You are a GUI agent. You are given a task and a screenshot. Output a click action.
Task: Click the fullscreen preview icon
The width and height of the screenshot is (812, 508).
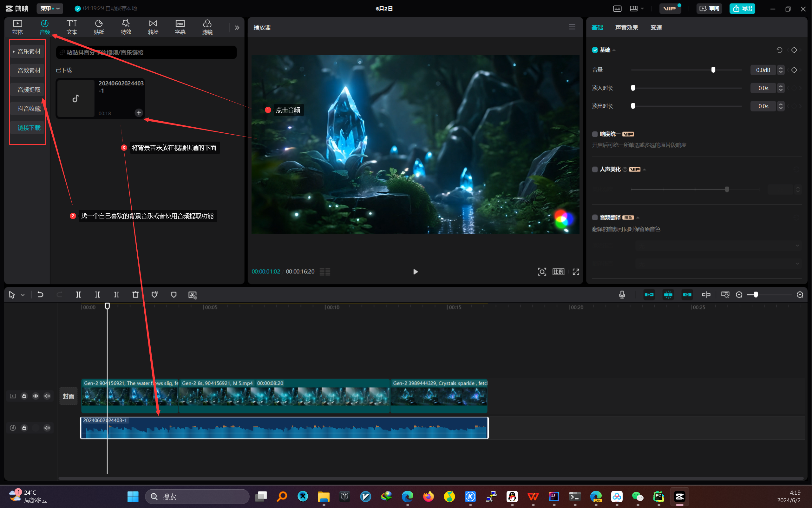click(x=576, y=271)
